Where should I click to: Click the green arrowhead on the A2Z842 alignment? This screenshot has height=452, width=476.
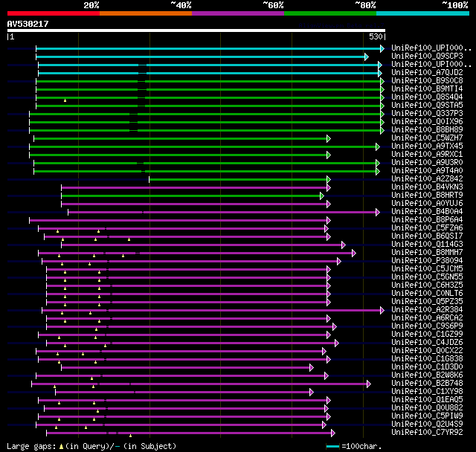(x=329, y=180)
